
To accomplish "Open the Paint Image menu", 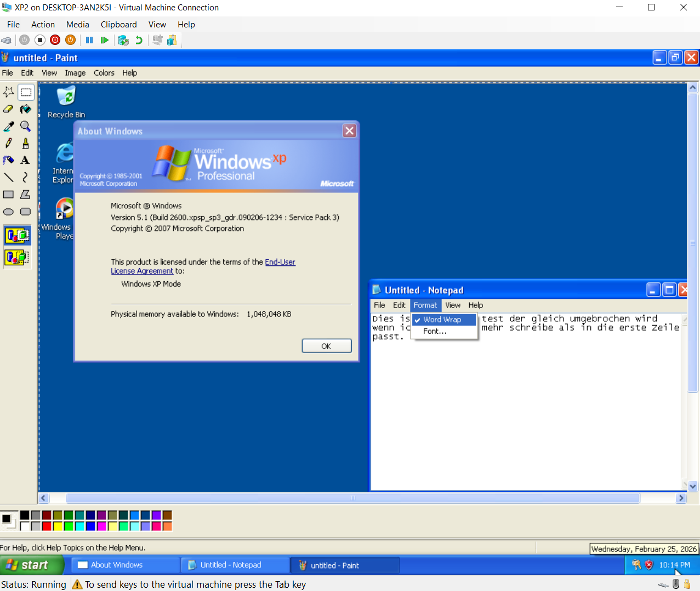I will 75,73.
